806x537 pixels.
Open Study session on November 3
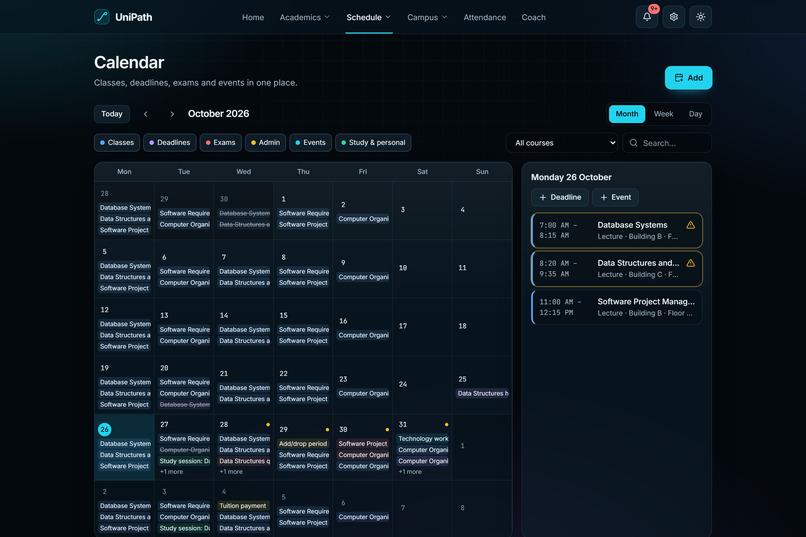[x=185, y=528]
